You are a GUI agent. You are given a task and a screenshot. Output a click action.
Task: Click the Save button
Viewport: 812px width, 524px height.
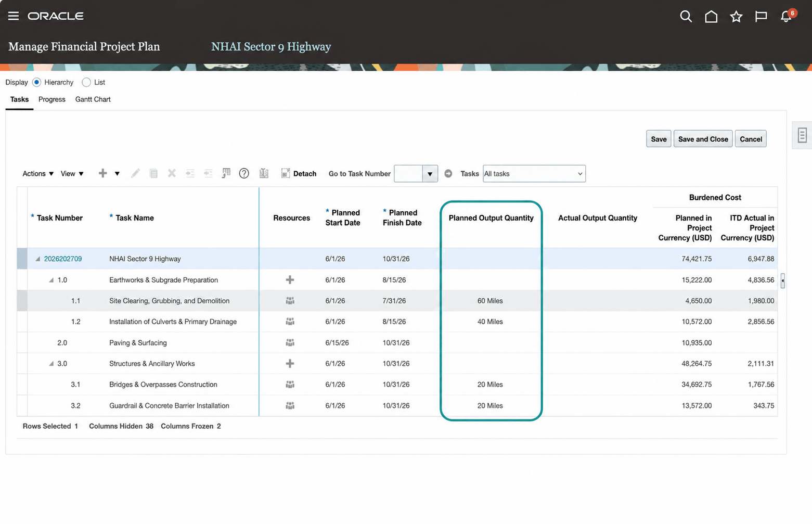659,139
